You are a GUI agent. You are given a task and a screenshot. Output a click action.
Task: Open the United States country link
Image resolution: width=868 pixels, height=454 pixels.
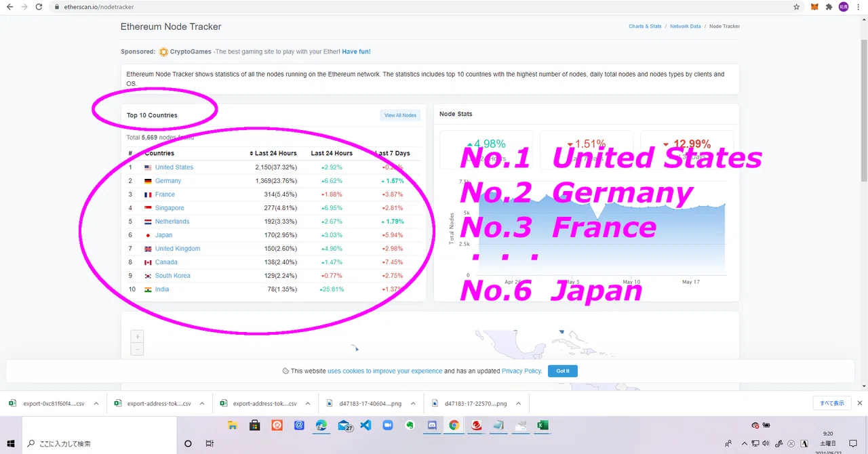[x=174, y=167]
